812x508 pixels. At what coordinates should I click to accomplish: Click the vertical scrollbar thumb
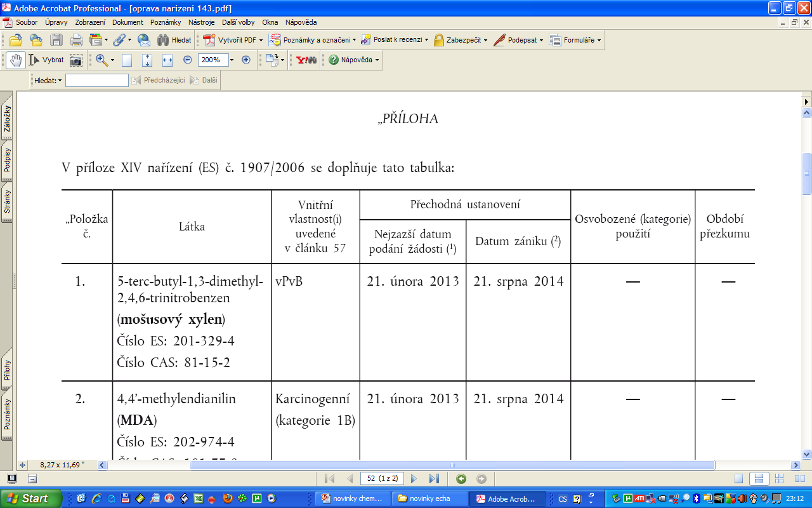807,173
